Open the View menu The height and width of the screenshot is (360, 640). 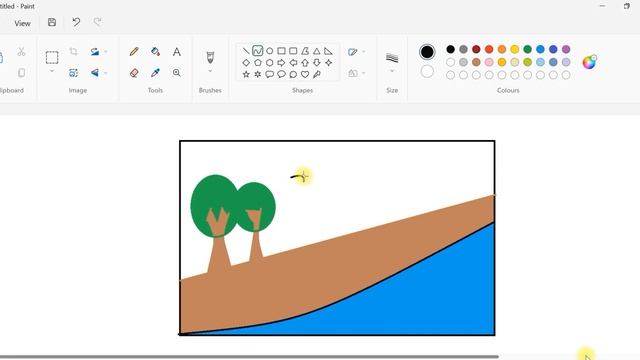pyautogui.click(x=22, y=23)
